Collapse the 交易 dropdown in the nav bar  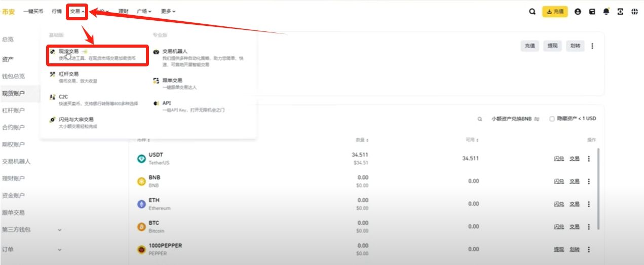pyautogui.click(x=77, y=11)
